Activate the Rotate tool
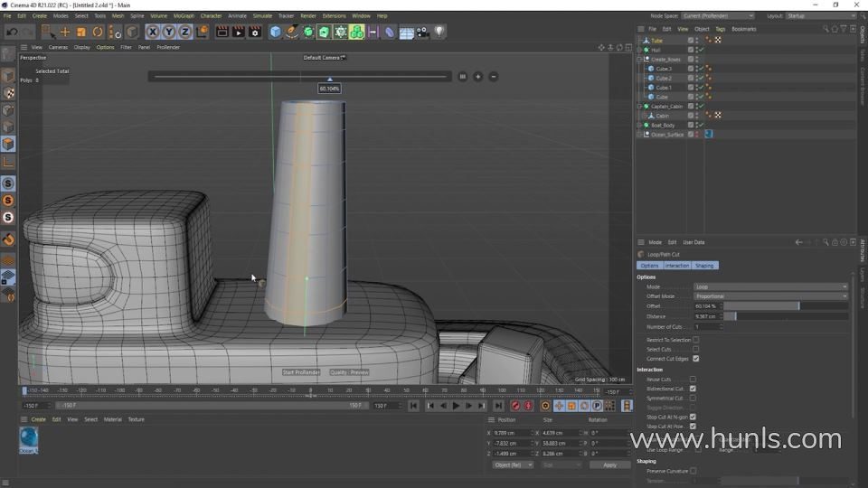 98,32
